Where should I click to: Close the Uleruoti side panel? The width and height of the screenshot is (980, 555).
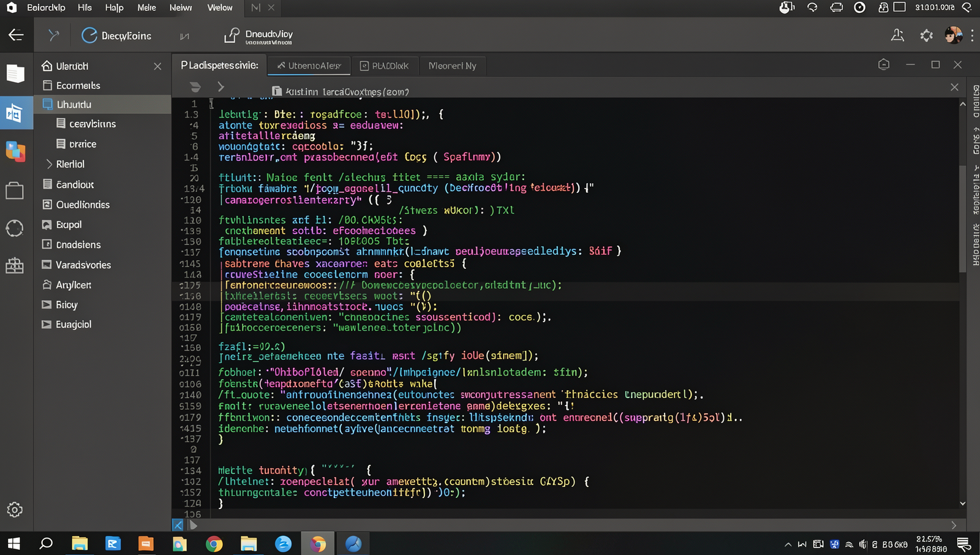tap(157, 66)
